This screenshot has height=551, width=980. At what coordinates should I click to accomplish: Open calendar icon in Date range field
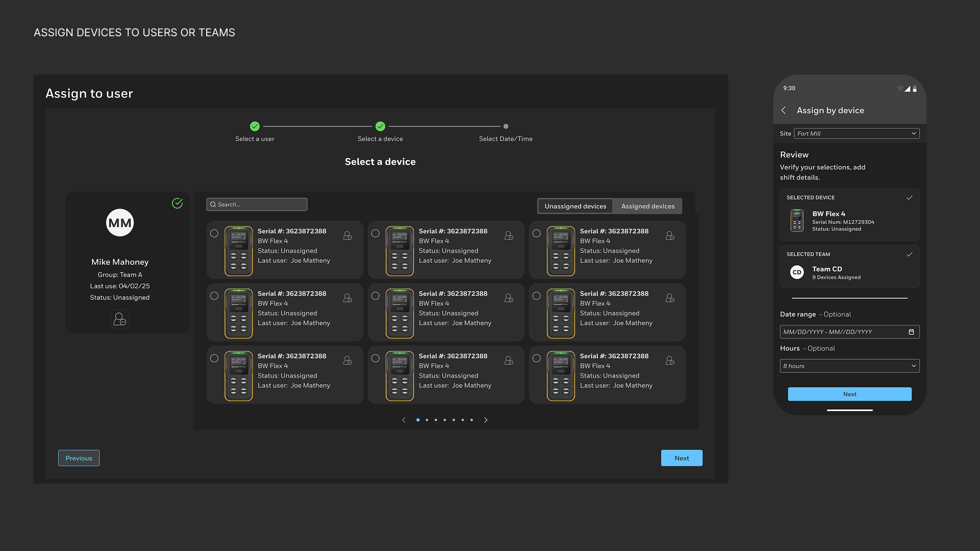[x=911, y=332]
